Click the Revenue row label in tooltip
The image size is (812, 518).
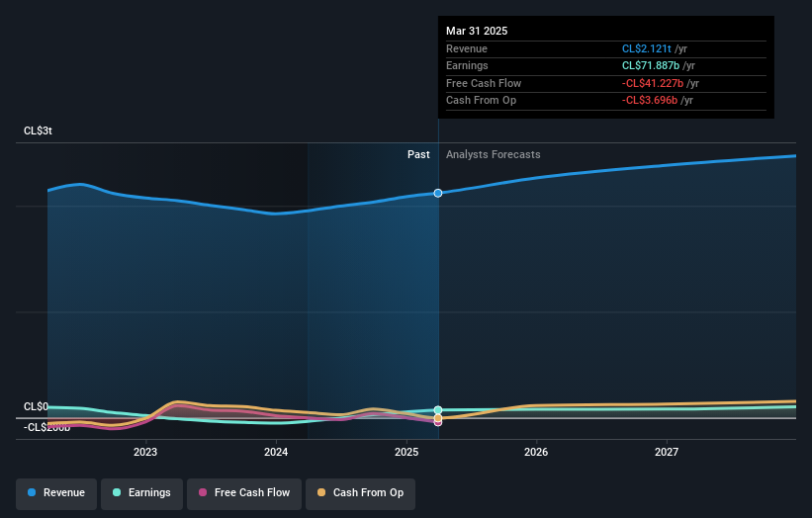(x=467, y=48)
